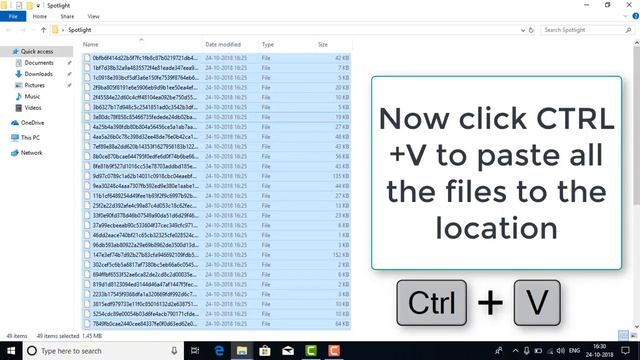640x360 pixels.
Task: Select Network in the navigation pane
Action: coord(31,153)
